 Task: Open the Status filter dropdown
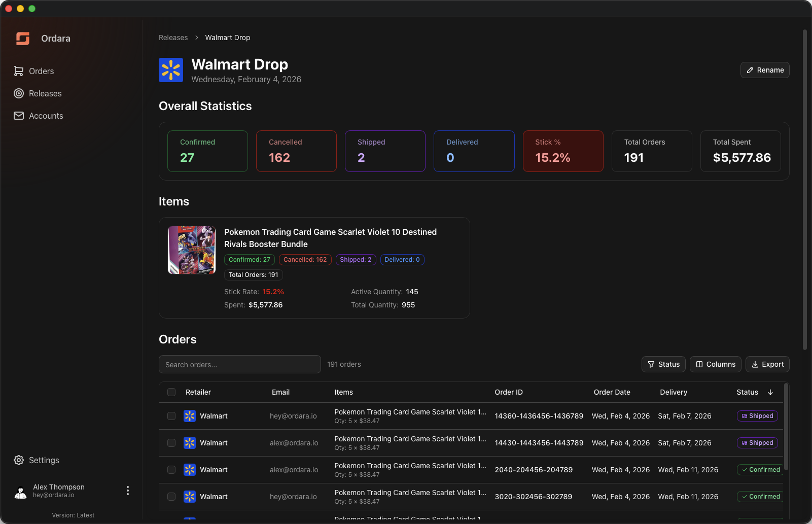663,364
